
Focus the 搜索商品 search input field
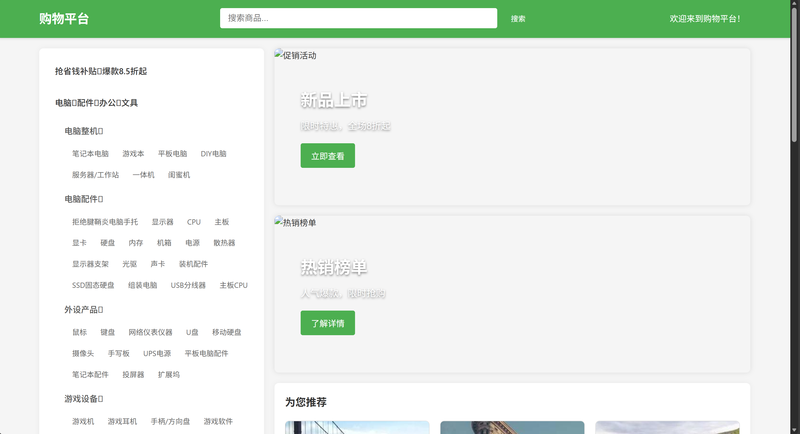358,18
